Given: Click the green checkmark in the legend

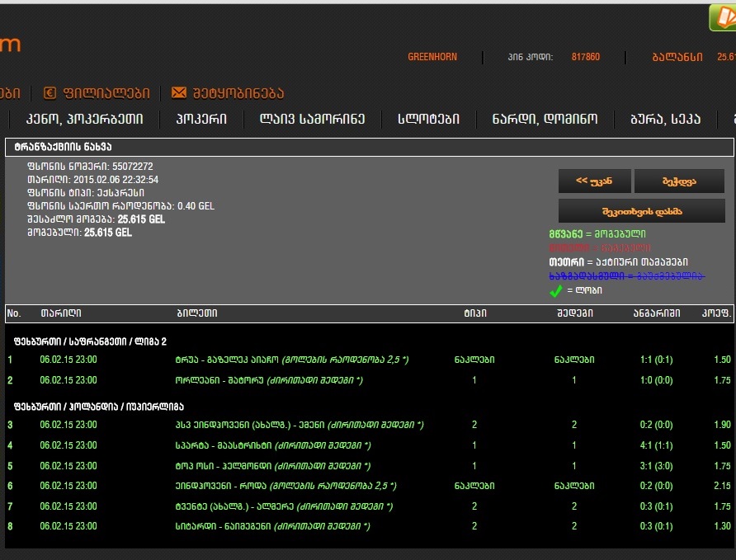Looking at the screenshot, I should 556,290.
